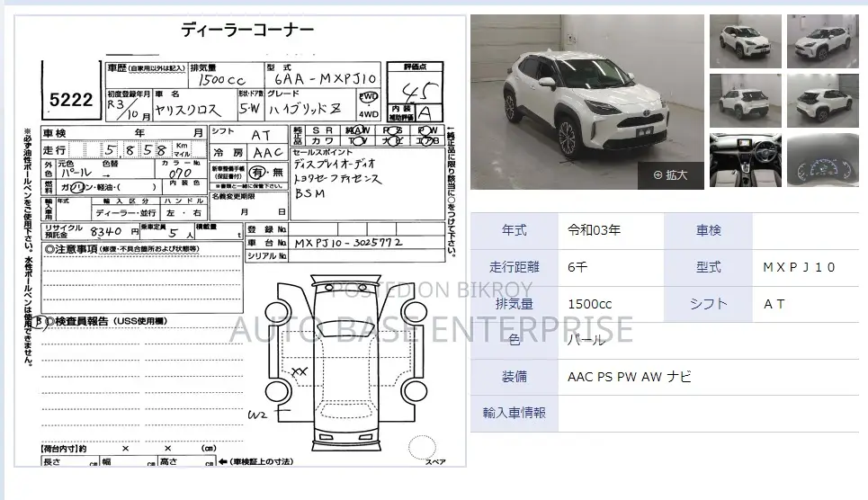Click the 注意事項 section heading on sheet
This screenshot has width=868, height=500.
pyautogui.click(x=121, y=249)
